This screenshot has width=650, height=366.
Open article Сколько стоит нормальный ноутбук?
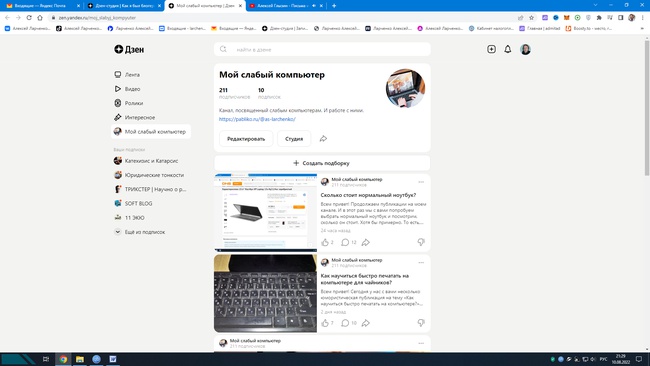tap(368, 195)
